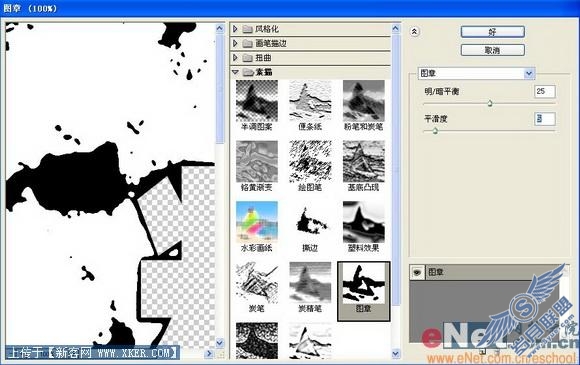Expand the 风格化 filter folder
Viewport: 580px width, 365px height.
(x=235, y=29)
